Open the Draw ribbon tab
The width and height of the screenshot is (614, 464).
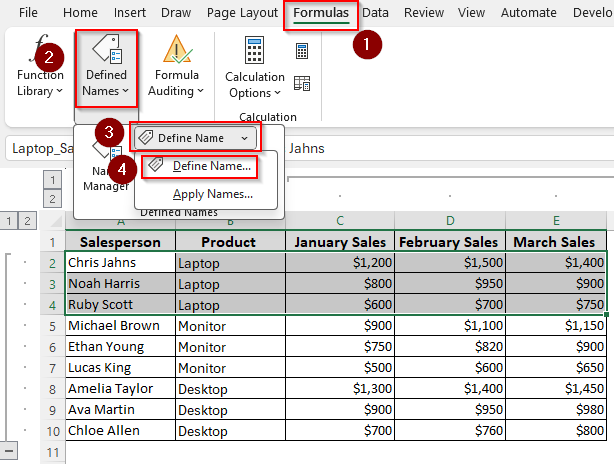click(x=176, y=13)
